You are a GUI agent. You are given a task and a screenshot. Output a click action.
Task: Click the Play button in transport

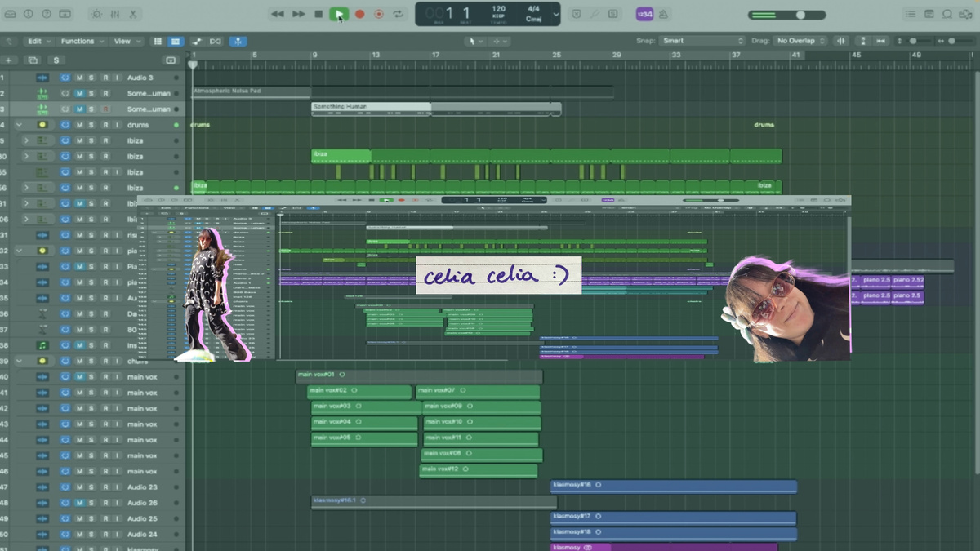coord(338,14)
